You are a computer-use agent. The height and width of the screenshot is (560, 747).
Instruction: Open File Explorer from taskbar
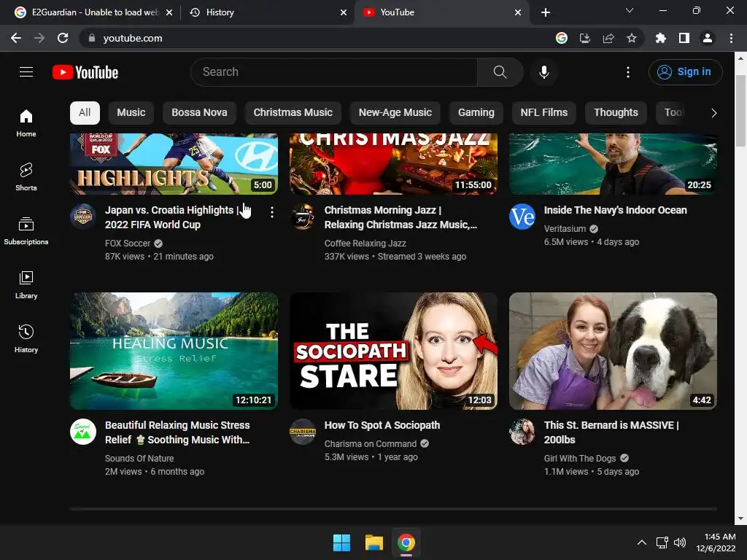pyautogui.click(x=374, y=542)
